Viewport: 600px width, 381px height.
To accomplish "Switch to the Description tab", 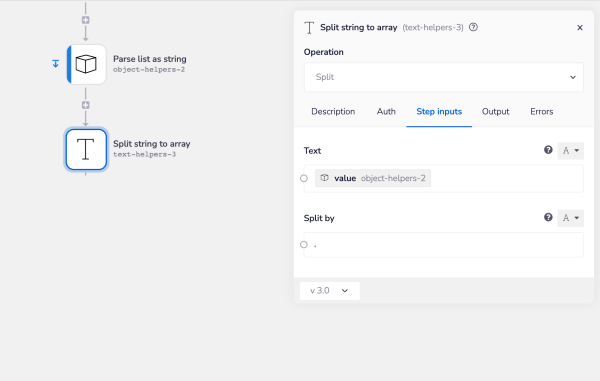I will coord(333,112).
